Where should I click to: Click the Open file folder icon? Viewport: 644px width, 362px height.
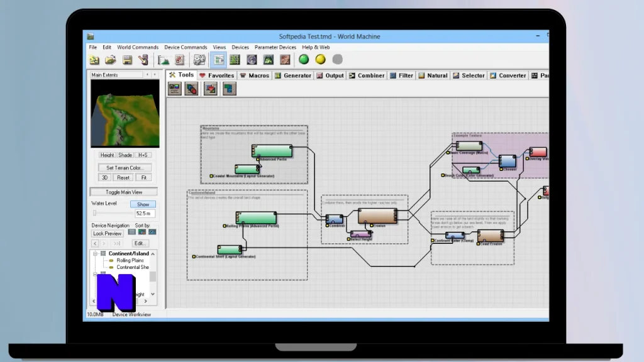click(x=111, y=60)
